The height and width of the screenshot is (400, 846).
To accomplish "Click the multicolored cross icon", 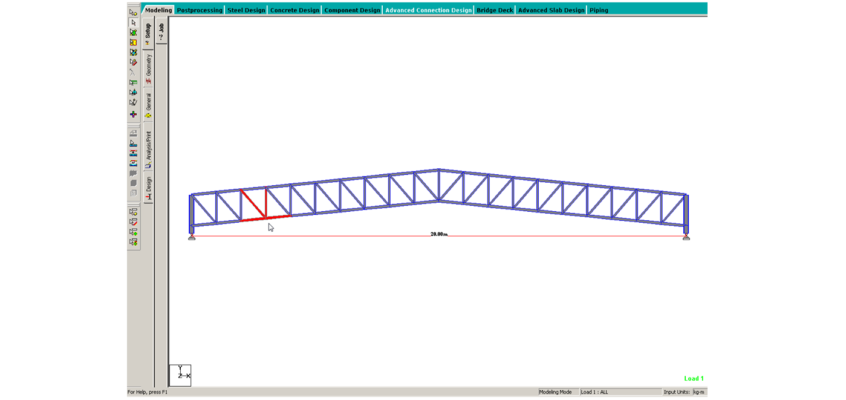I will (x=133, y=114).
